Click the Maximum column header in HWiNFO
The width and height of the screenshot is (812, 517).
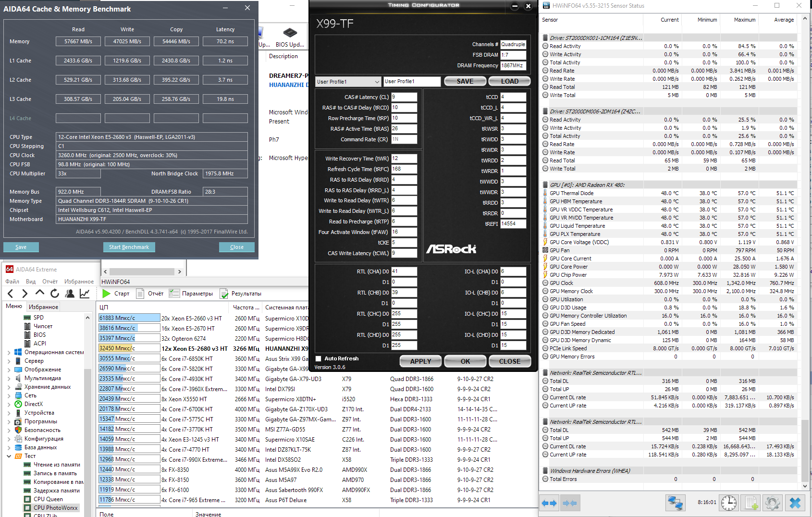pos(745,20)
